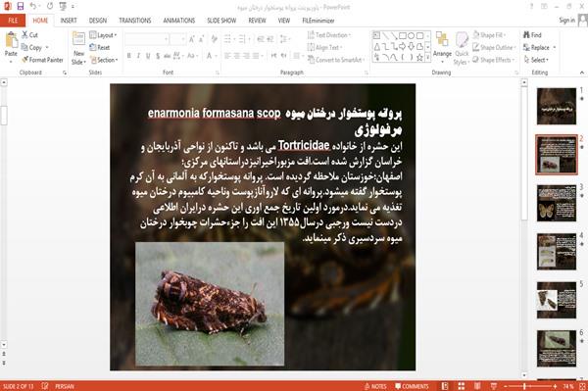Switch to the DESIGN tab

pyautogui.click(x=98, y=21)
